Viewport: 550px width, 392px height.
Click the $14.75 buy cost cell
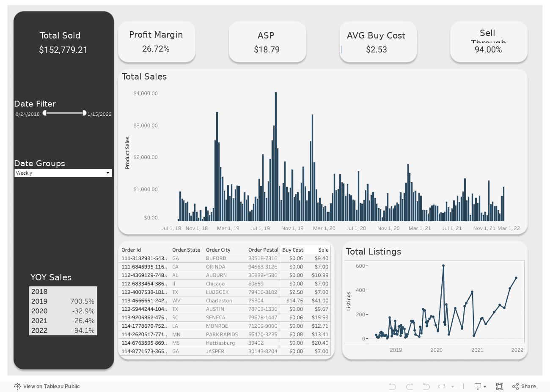295,301
